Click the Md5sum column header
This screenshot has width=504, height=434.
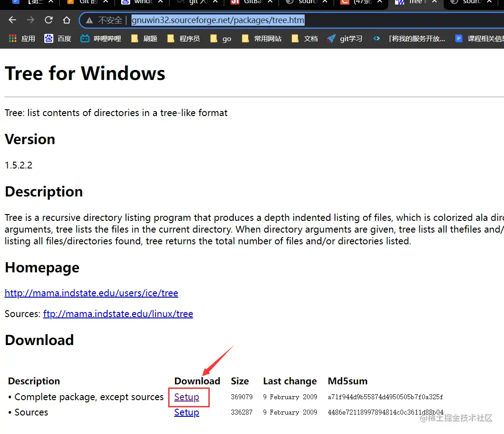[x=348, y=381]
